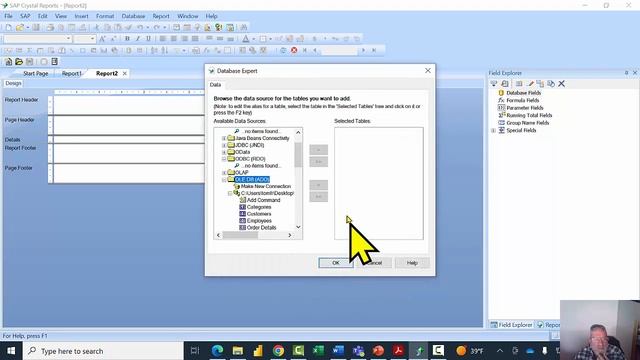The height and width of the screenshot is (360, 640).
Task: Click the Font Color 'A' icon
Action: 246,39
